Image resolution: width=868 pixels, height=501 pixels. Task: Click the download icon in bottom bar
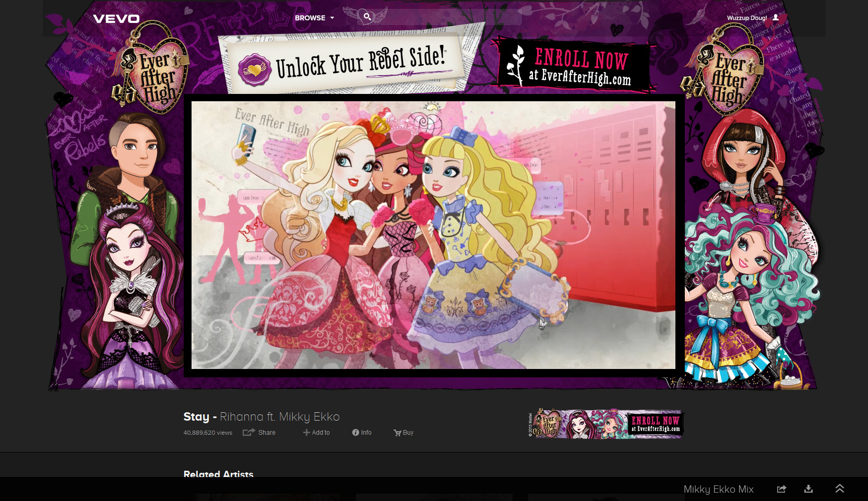pyautogui.click(x=808, y=489)
